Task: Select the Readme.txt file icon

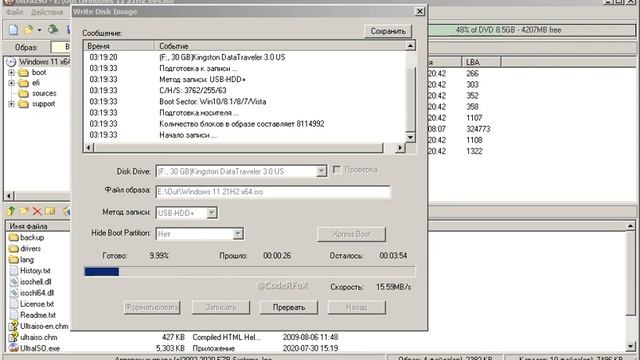Action: [x=14, y=315]
